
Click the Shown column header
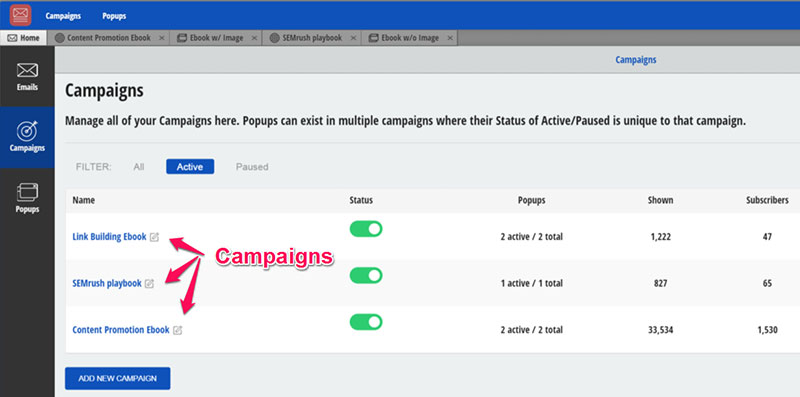[660, 201]
